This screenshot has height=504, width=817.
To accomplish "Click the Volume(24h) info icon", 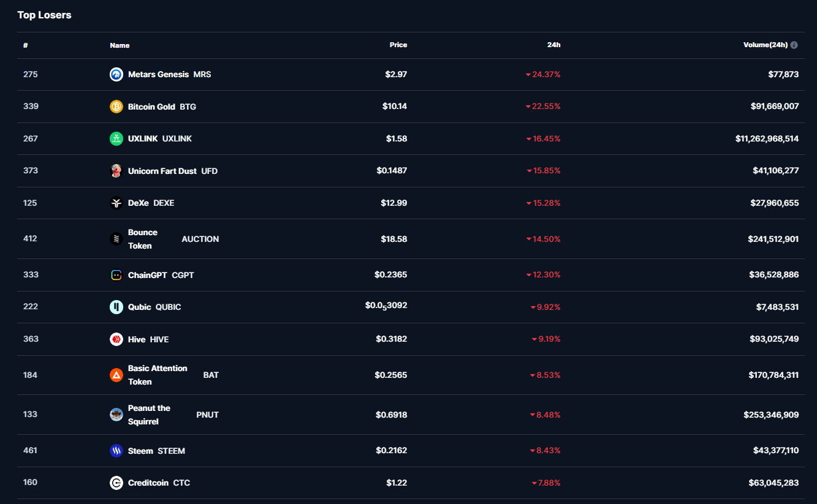I will coord(794,45).
